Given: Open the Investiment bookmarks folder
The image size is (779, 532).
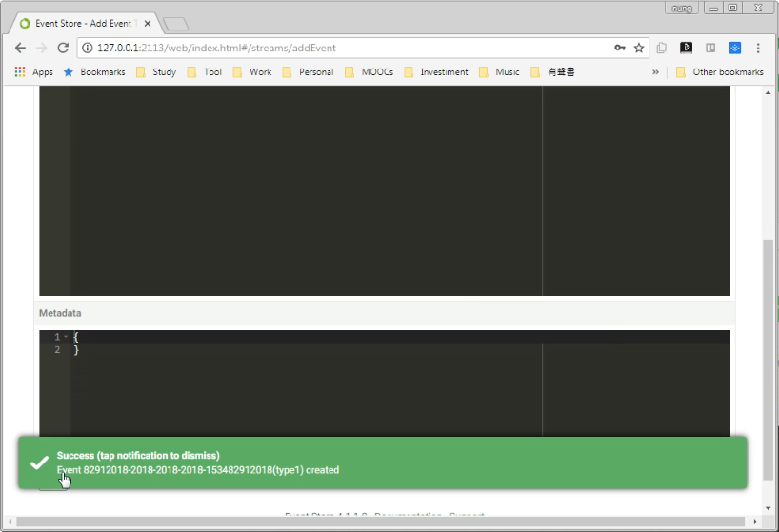Looking at the screenshot, I should pos(436,72).
